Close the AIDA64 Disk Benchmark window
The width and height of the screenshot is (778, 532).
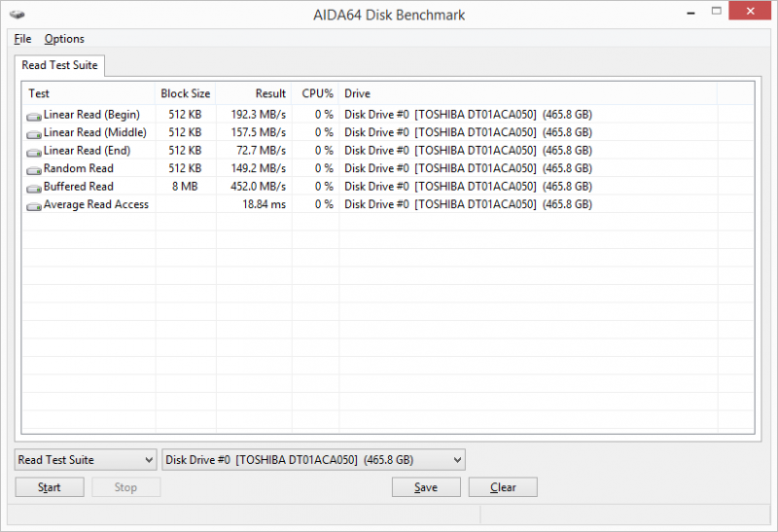750,11
